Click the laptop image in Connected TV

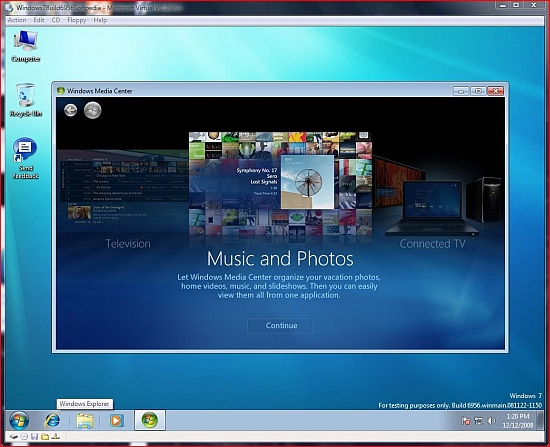(431, 208)
